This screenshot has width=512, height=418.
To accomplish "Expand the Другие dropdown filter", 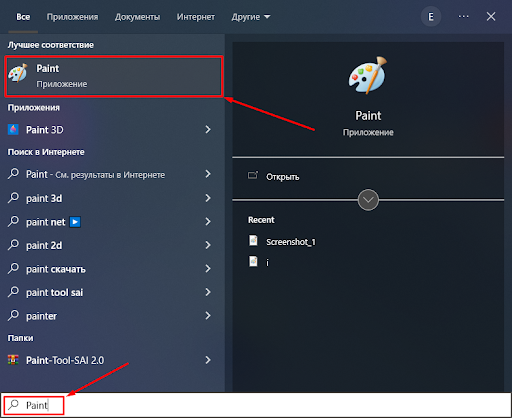I will [251, 17].
